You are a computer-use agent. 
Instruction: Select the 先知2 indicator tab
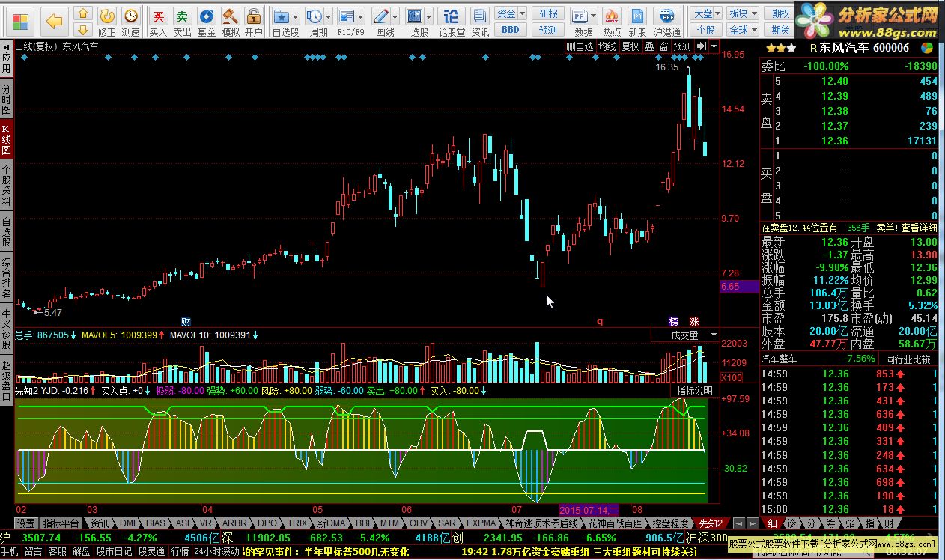click(710, 523)
